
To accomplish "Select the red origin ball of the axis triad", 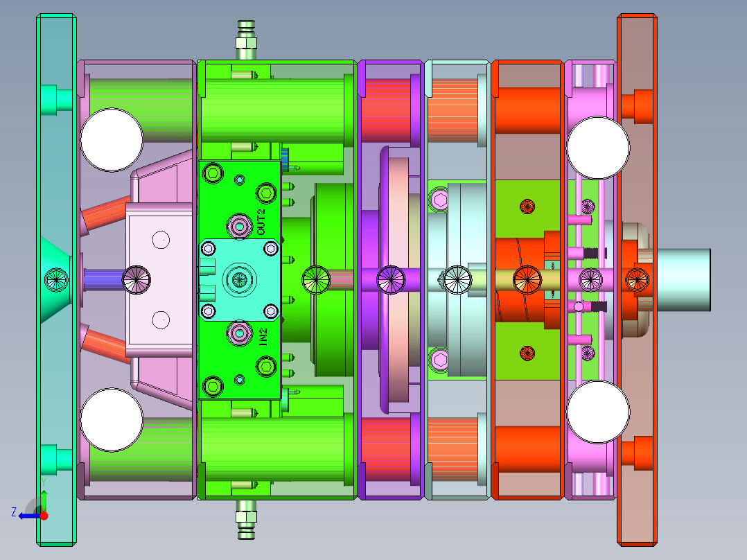I will 44,516.
